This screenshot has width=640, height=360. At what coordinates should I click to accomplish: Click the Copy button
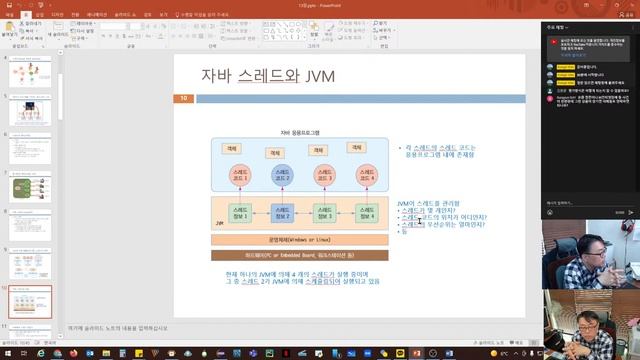(28, 31)
